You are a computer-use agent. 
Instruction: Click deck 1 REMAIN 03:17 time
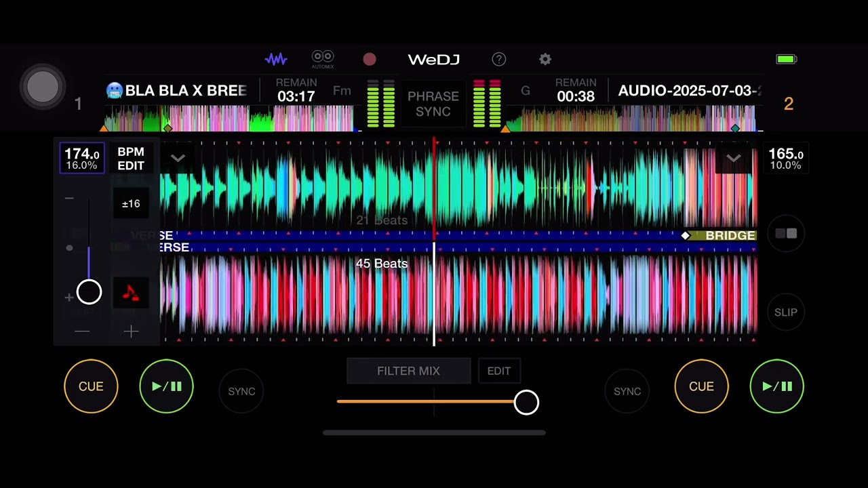(x=296, y=90)
